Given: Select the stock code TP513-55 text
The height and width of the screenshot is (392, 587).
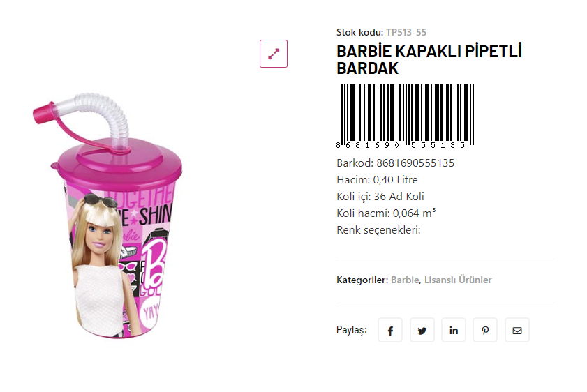Looking at the screenshot, I should point(406,32).
